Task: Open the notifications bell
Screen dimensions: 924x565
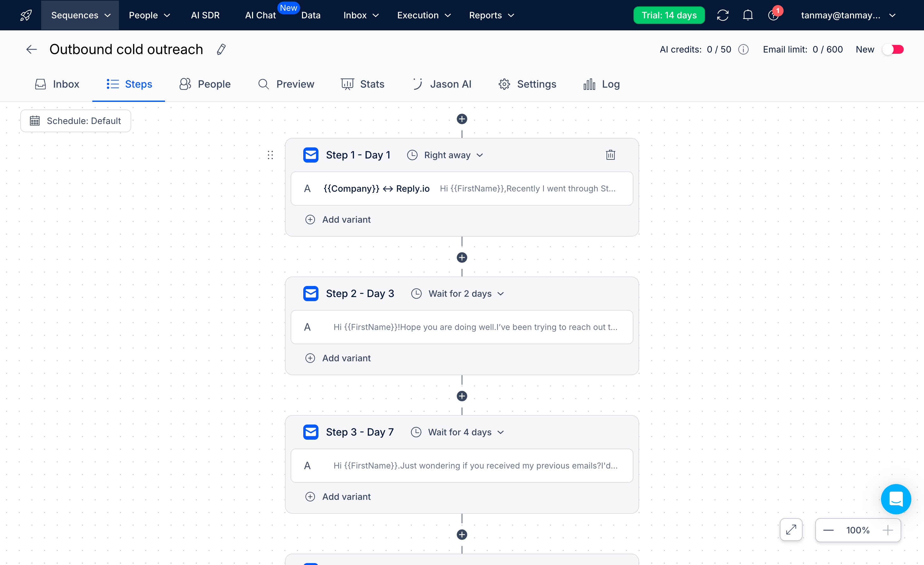Action: (x=748, y=16)
